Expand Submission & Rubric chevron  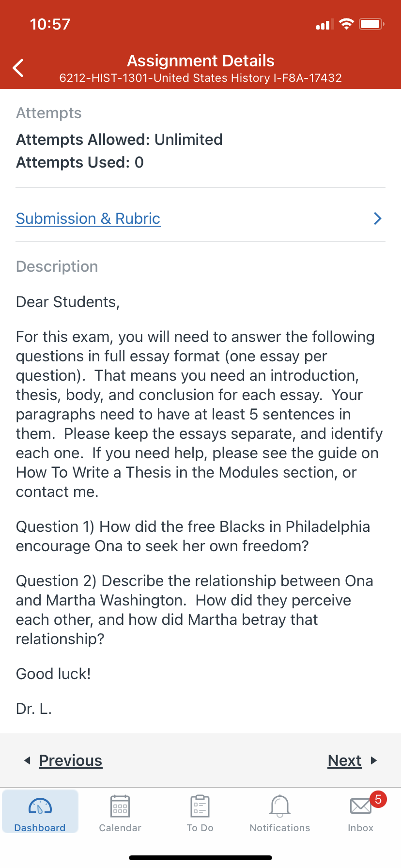[378, 218]
